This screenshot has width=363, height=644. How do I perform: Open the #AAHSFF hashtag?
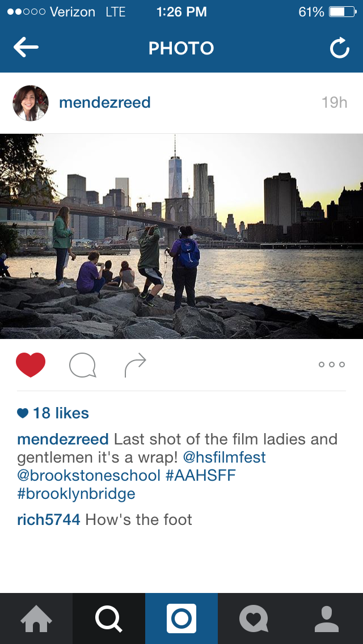click(201, 476)
